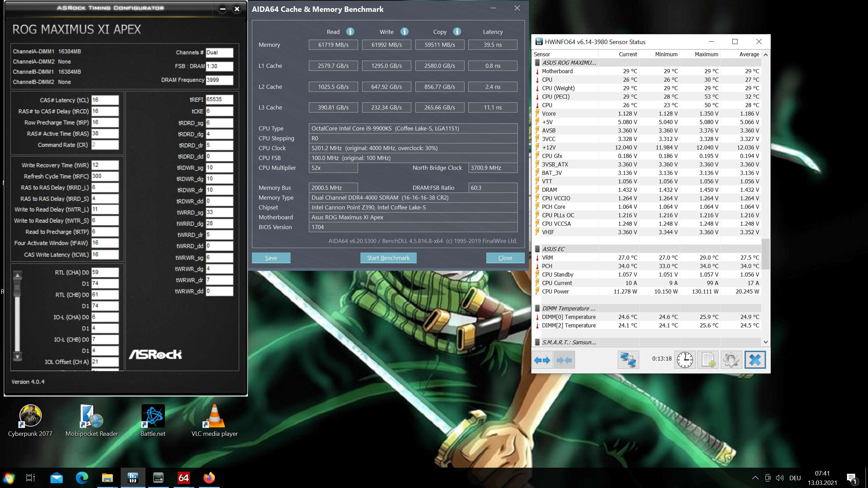Open the notification center icon
868x488 pixels.
(852, 478)
